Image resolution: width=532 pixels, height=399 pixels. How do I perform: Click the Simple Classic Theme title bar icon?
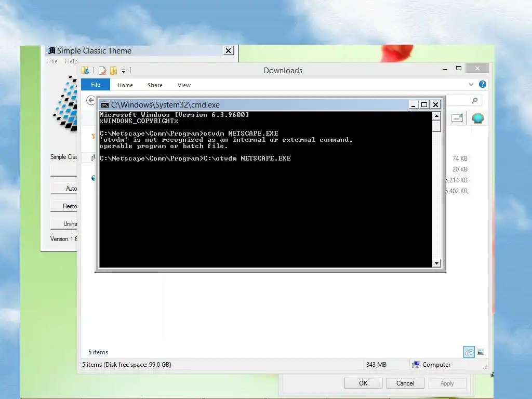[x=51, y=50]
